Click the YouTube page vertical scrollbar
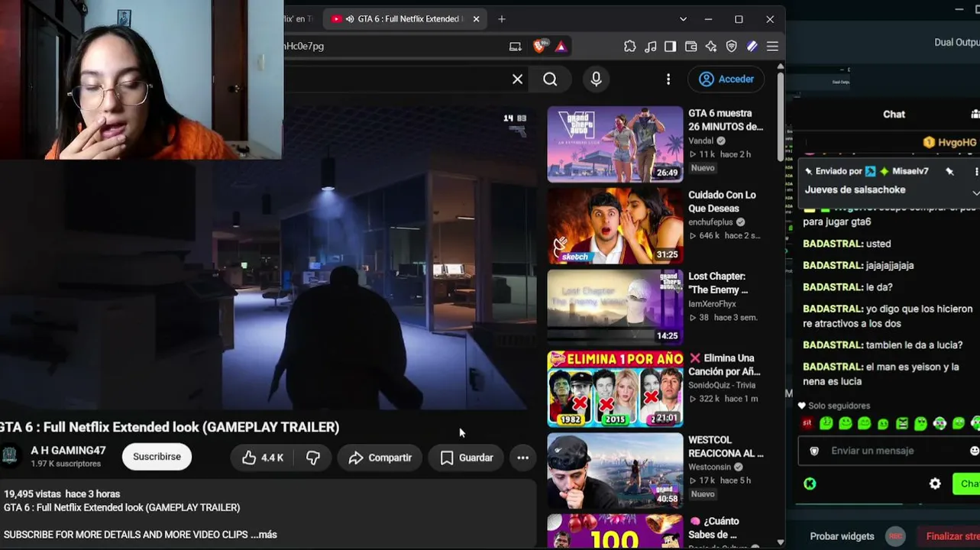This screenshot has width=980, height=550. coord(780,115)
